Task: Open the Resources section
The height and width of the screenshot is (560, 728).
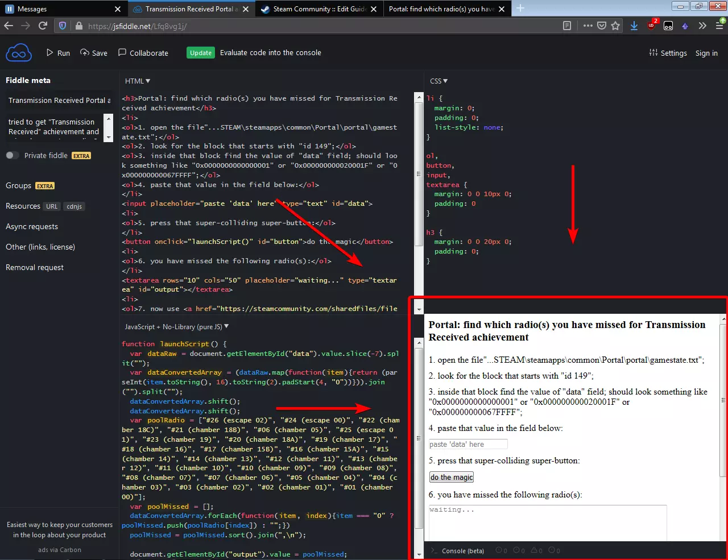Action: click(23, 206)
